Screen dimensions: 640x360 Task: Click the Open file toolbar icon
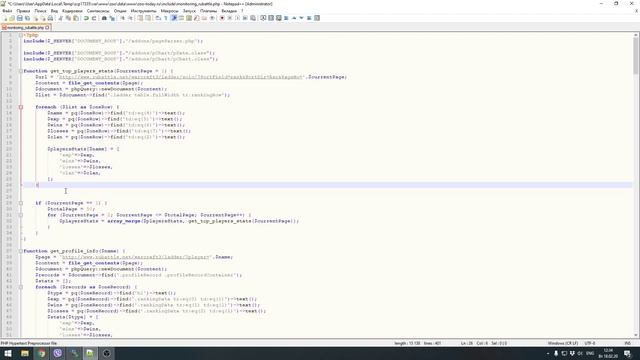pos(12,18)
